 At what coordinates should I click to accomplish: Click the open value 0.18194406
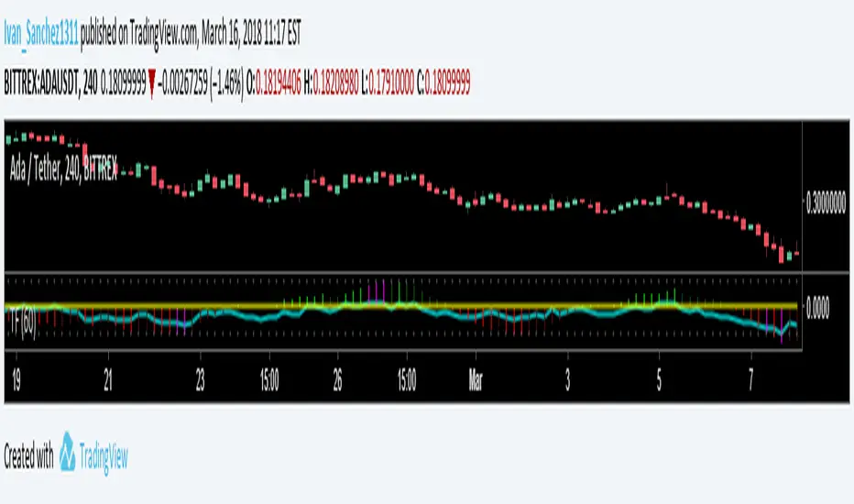(x=279, y=82)
